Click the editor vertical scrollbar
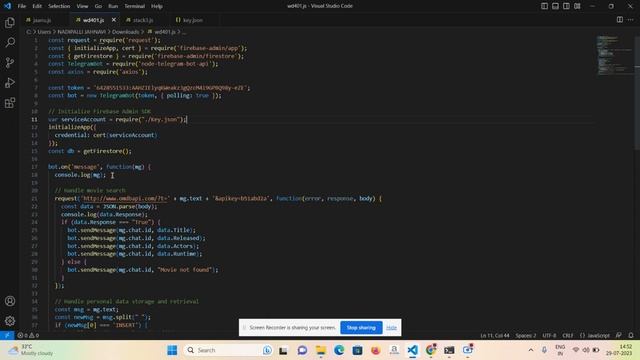The height and width of the screenshot is (360, 640). point(637,93)
